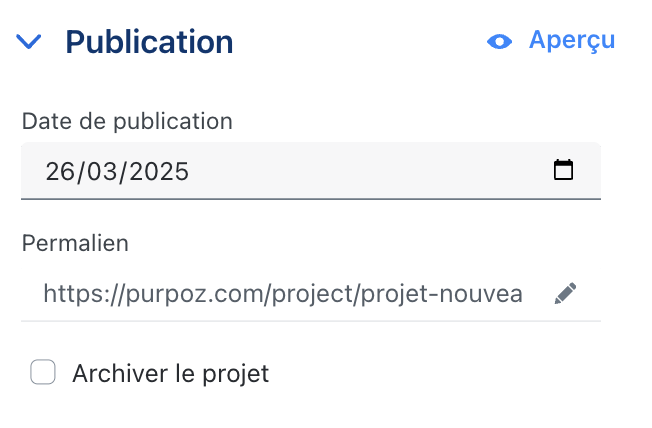The height and width of the screenshot is (428, 652).
Task: Click the Permalien URL text
Action: [x=283, y=294]
